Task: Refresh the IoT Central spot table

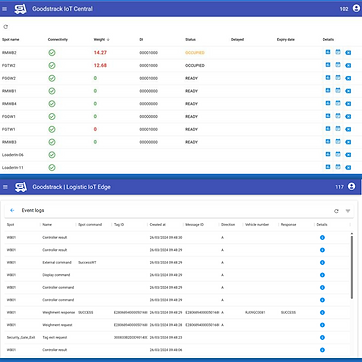Action: [5, 27]
